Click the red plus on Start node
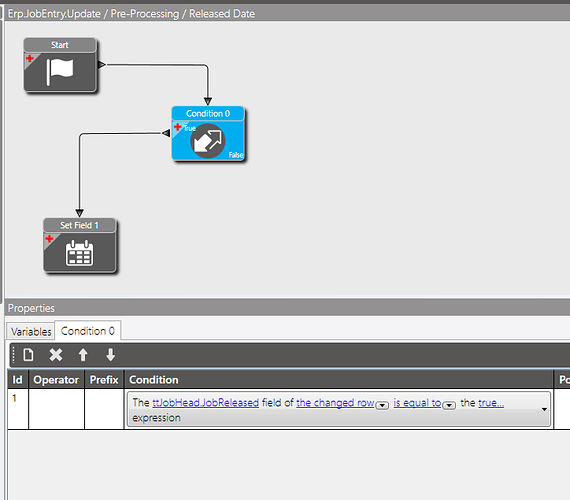The width and height of the screenshot is (570, 500). (30, 59)
